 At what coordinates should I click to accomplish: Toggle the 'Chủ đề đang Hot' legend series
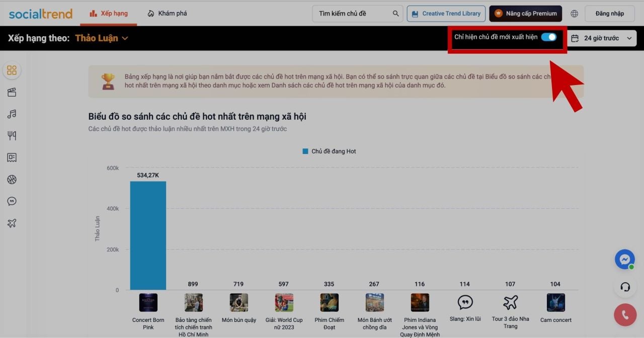[x=329, y=151]
